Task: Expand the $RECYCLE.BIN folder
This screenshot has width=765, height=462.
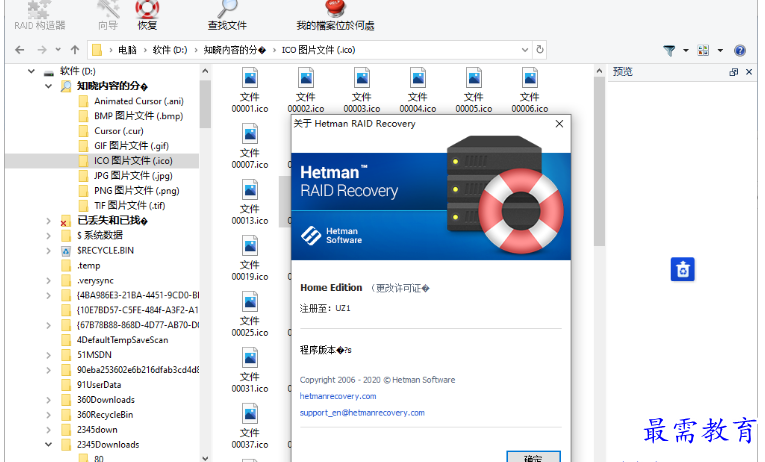Action: [48, 251]
